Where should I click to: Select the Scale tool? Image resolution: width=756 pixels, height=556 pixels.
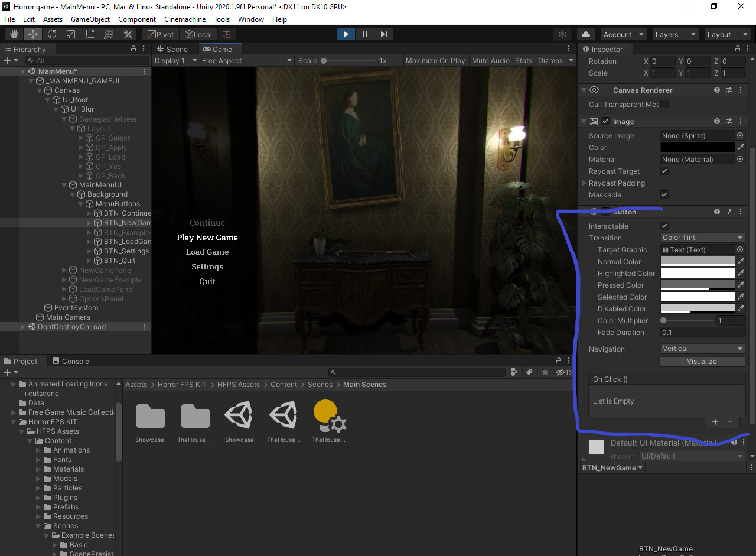[x=70, y=34]
